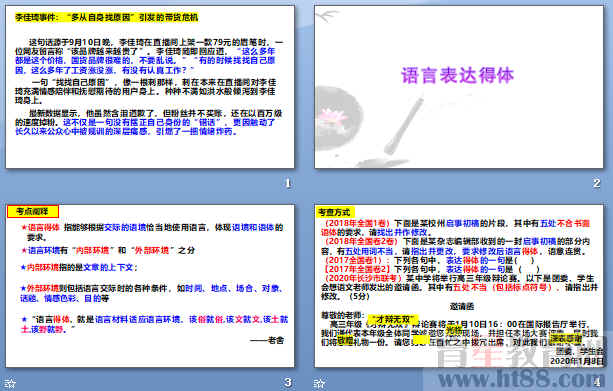Click the slide number 2 label

[596, 183]
